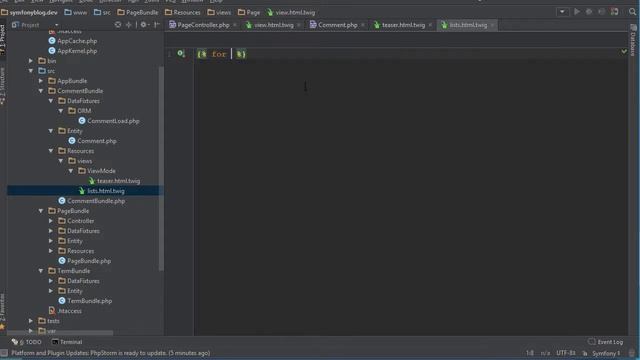Click the Run button
Image resolution: width=640 pixels, height=360 pixels.
[577, 12]
